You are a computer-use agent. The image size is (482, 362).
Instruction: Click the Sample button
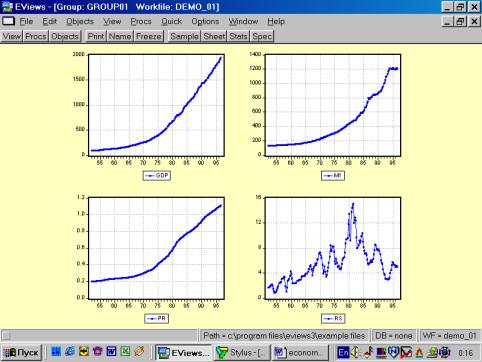[x=184, y=36]
